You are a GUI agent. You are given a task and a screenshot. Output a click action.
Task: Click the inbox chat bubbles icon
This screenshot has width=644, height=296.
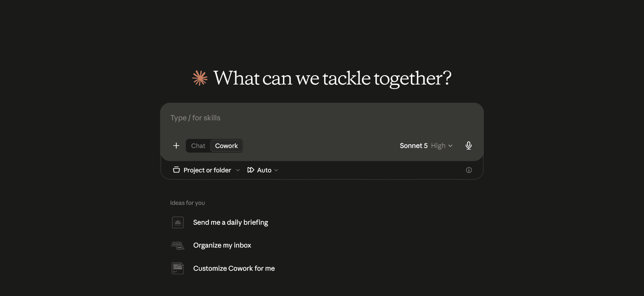[x=178, y=245]
